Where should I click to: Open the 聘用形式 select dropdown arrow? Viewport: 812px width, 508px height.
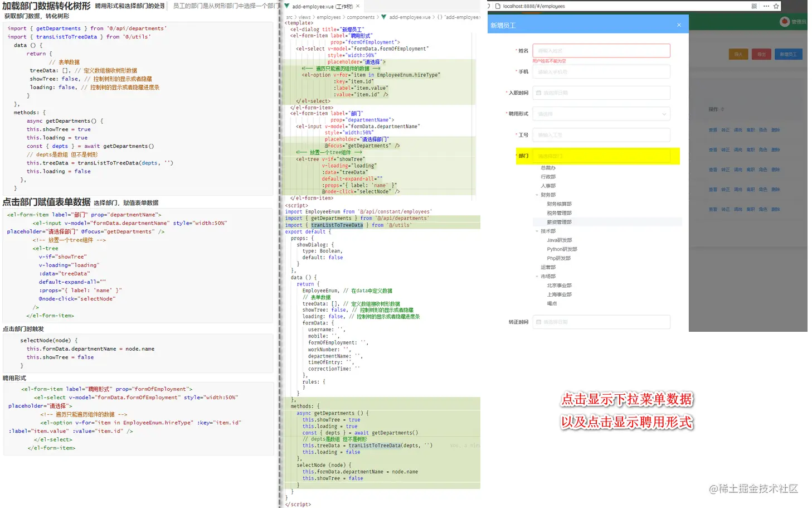point(664,114)
